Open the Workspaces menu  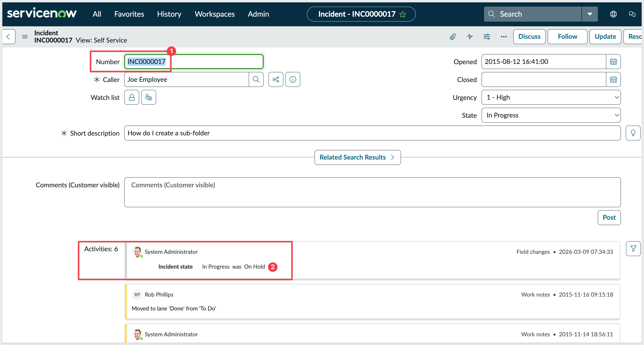tap(215, 14)
